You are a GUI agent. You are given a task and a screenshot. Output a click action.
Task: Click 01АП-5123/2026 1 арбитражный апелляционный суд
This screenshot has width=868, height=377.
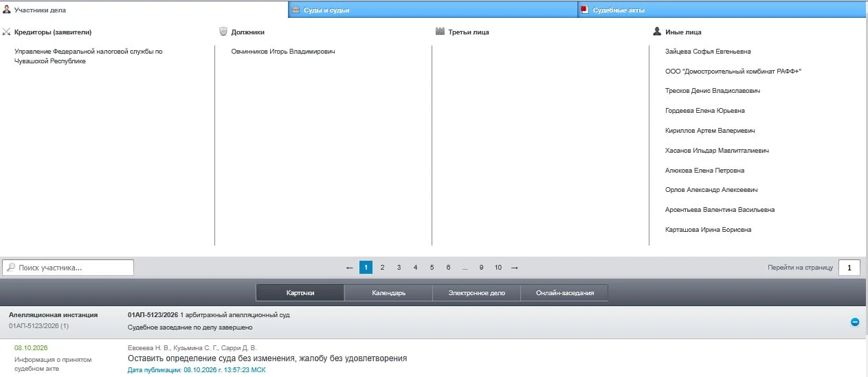tap(209, 315)
